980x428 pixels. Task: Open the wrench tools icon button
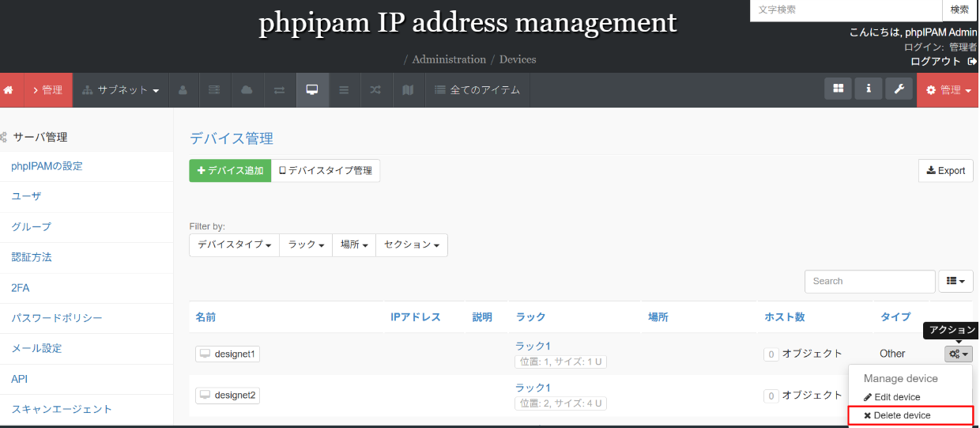click(899, 89)
